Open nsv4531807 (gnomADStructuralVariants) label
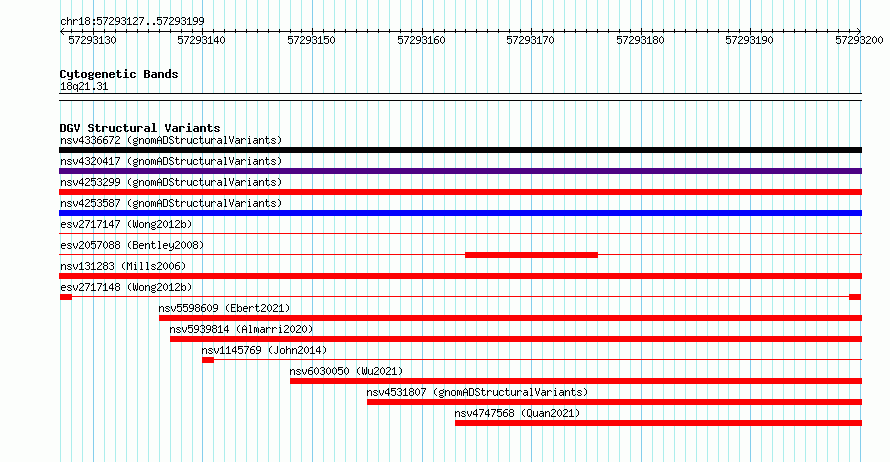 click(x=477, y=392)
